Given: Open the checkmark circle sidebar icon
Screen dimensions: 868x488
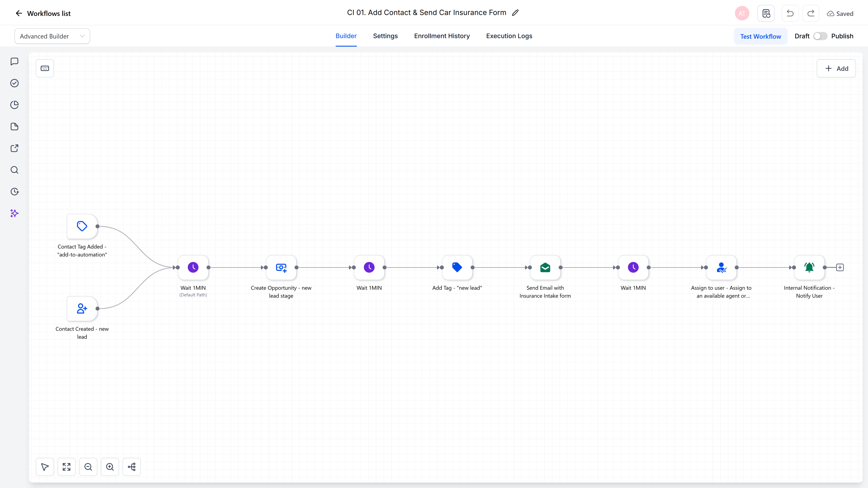Looking at the screenshot, I should point(14,83).
